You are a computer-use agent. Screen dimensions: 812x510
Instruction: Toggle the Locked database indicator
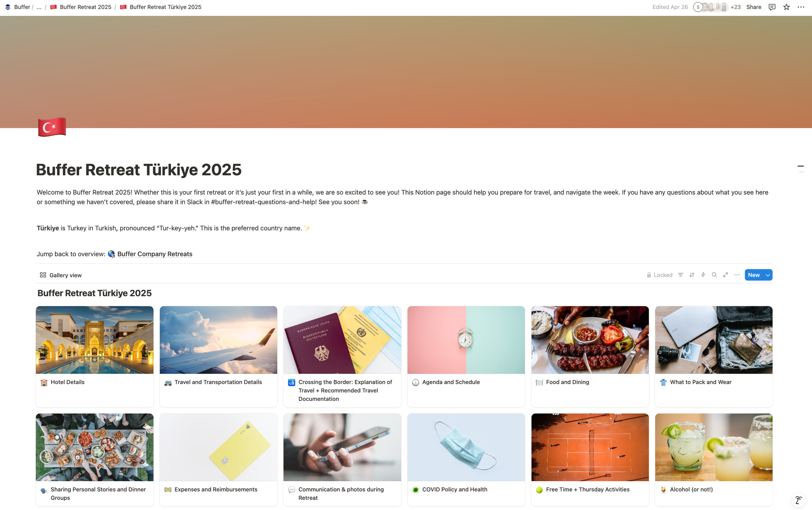(659, 275)
